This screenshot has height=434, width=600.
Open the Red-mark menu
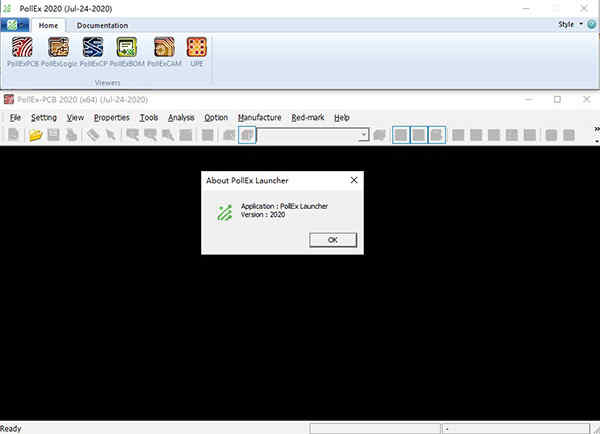308,117
